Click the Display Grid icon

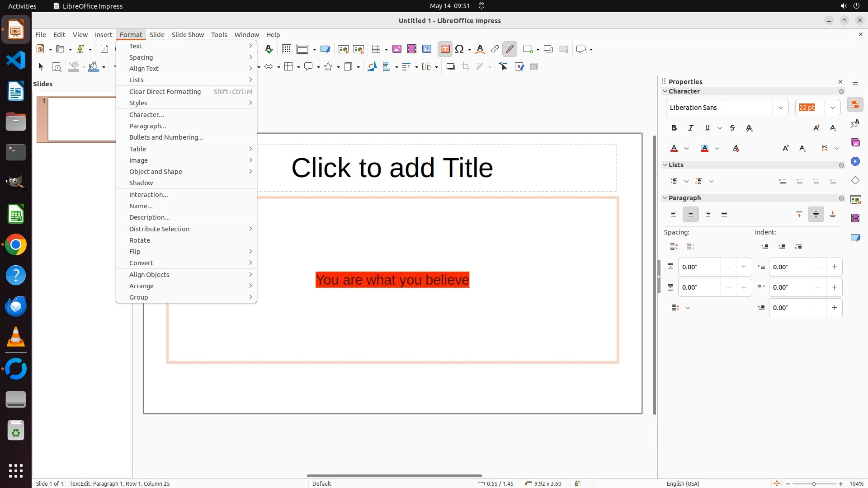(x=286, y=49)
